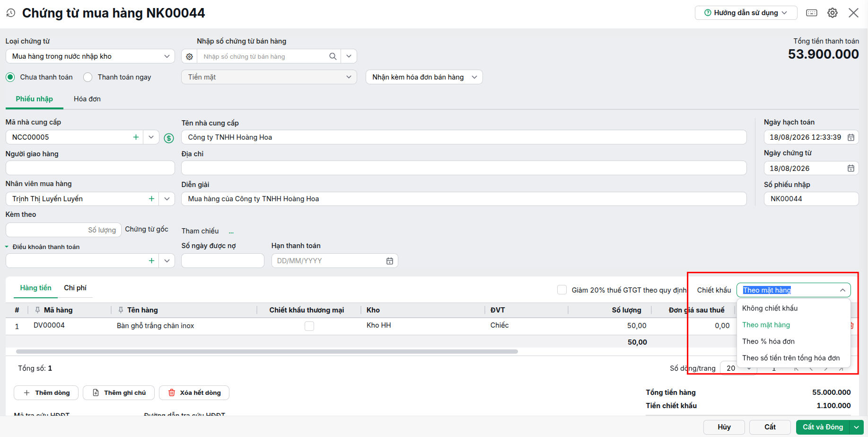Open calendar for Ngày hạch toán

(851, 137)
